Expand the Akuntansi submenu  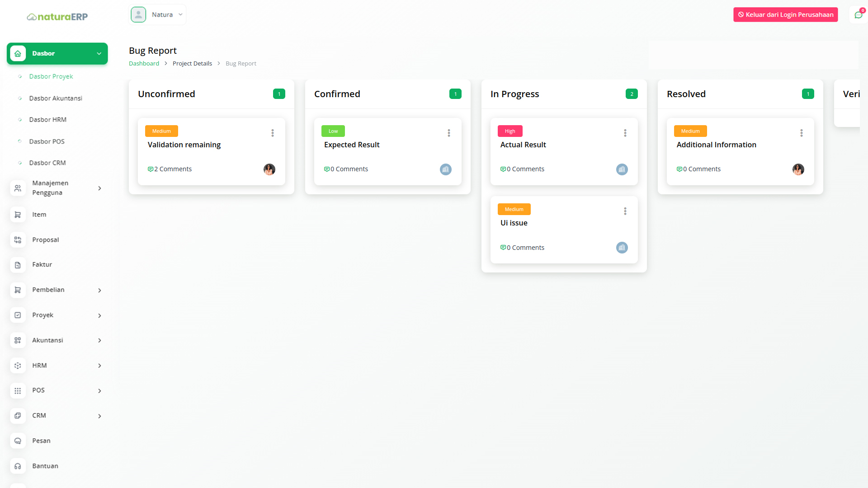coord(99,341)
